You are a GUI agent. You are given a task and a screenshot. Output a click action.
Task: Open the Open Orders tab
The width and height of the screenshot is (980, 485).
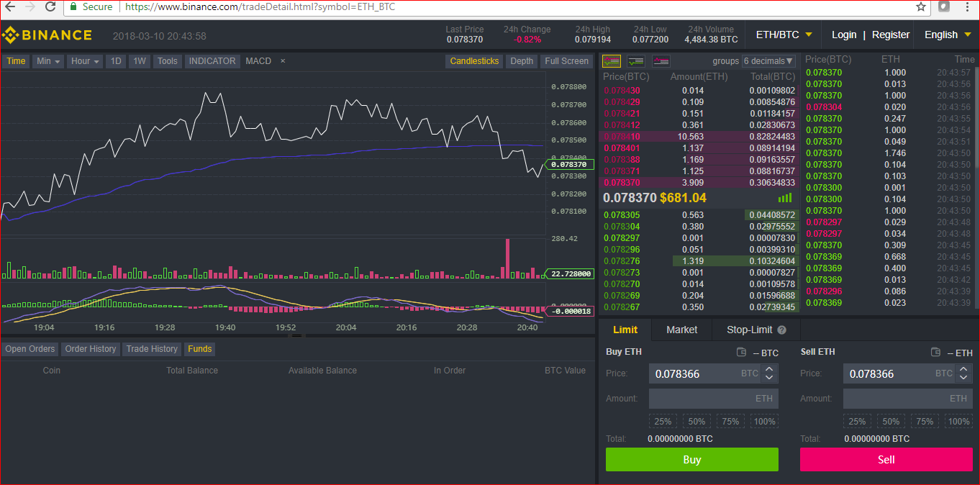pos(30,349)
